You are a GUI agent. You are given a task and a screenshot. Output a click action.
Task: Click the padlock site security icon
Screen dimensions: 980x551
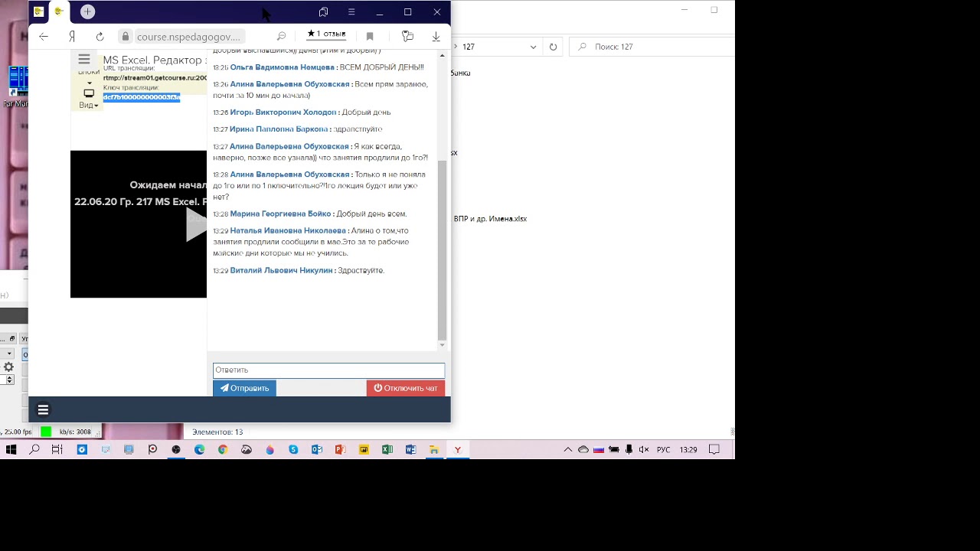[x=126, y=36]
